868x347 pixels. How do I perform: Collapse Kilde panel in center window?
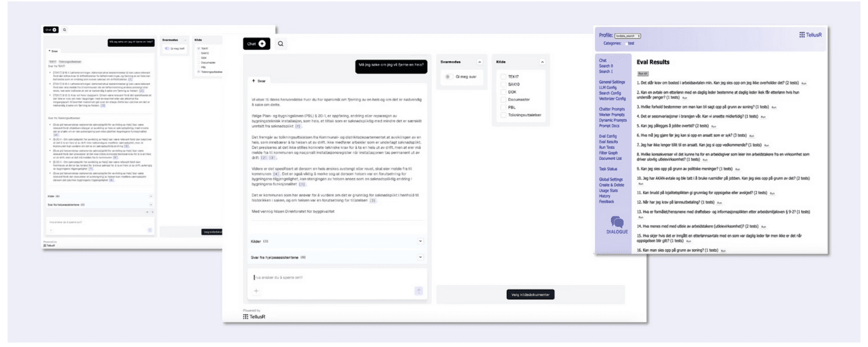pyautogui.click(x=542, y=61)
